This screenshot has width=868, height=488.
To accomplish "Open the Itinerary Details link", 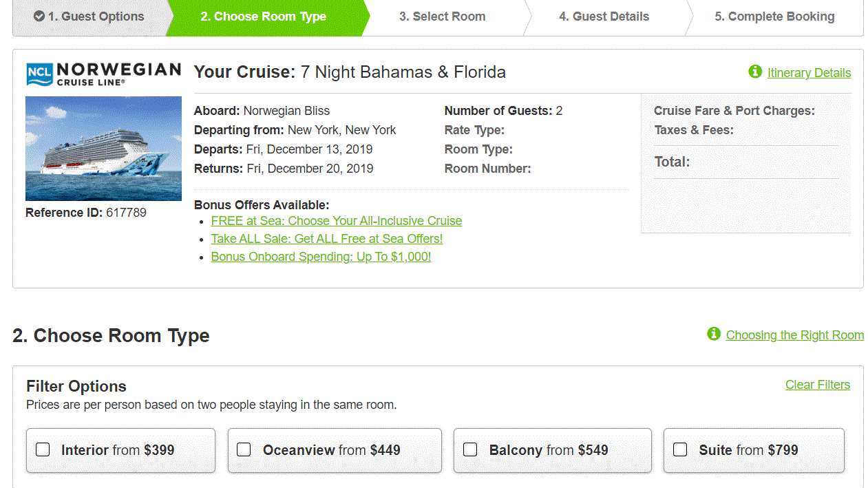I will [x=809, y=73].
